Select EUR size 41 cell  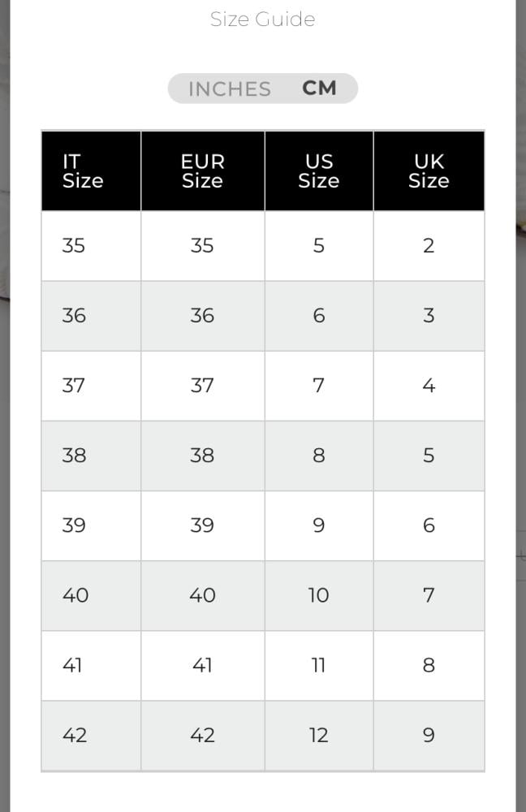pos(202,666)
